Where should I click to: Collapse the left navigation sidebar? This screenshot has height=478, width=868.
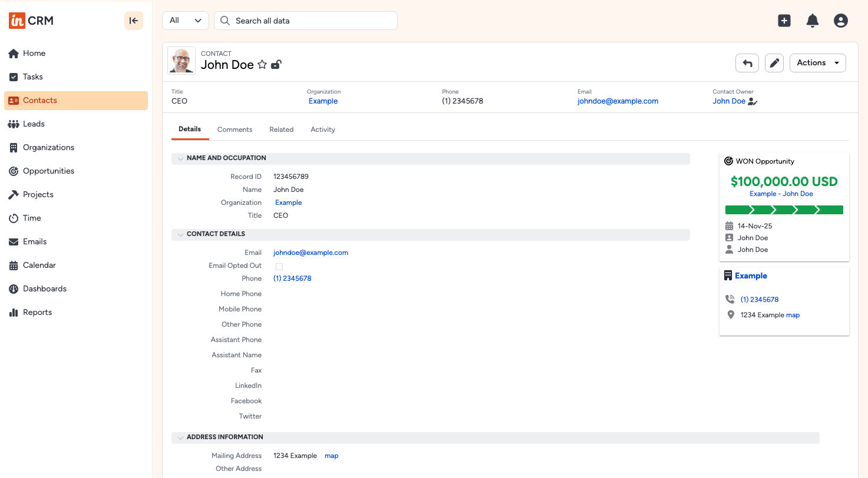[x=134, y=20]
